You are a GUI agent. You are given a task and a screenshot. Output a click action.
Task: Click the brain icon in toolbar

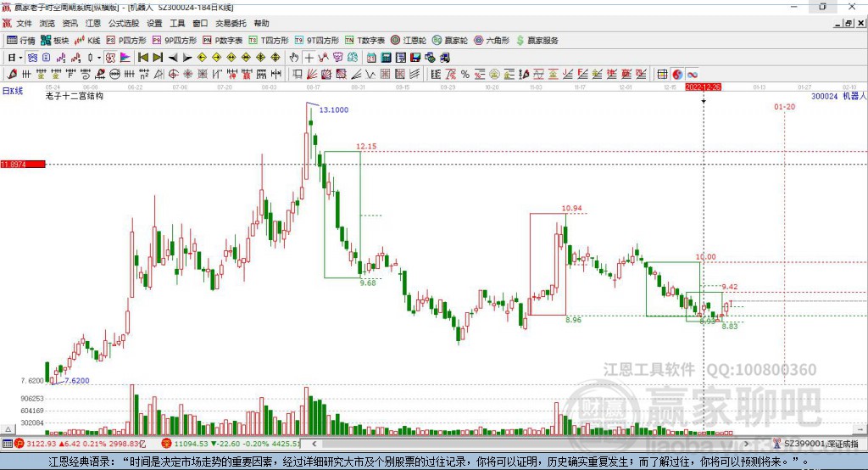pos(353,58)
